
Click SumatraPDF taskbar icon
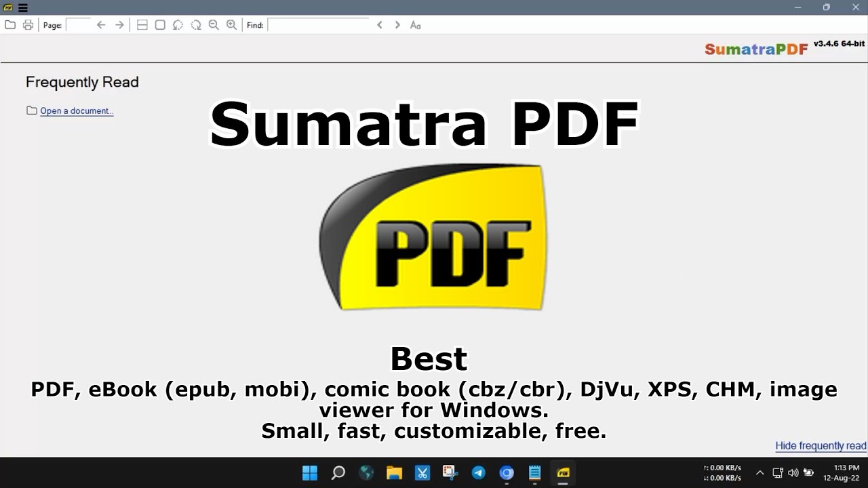coord(563,472)
